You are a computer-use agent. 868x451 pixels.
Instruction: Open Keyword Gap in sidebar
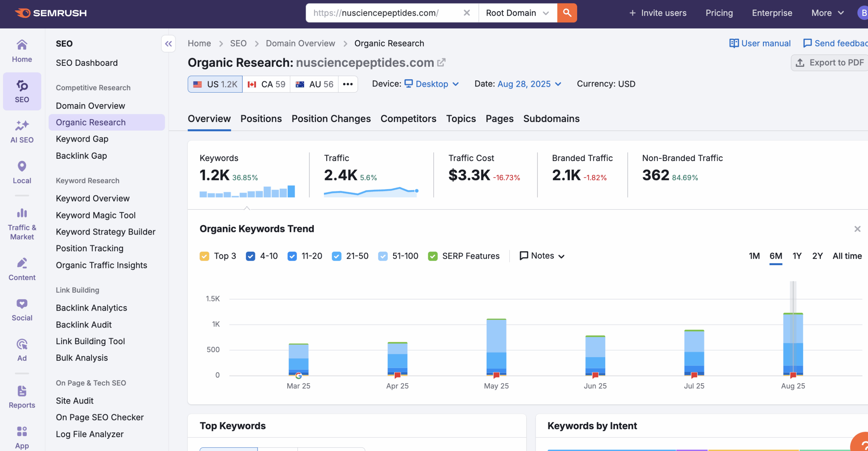click(x=82, y=139)
